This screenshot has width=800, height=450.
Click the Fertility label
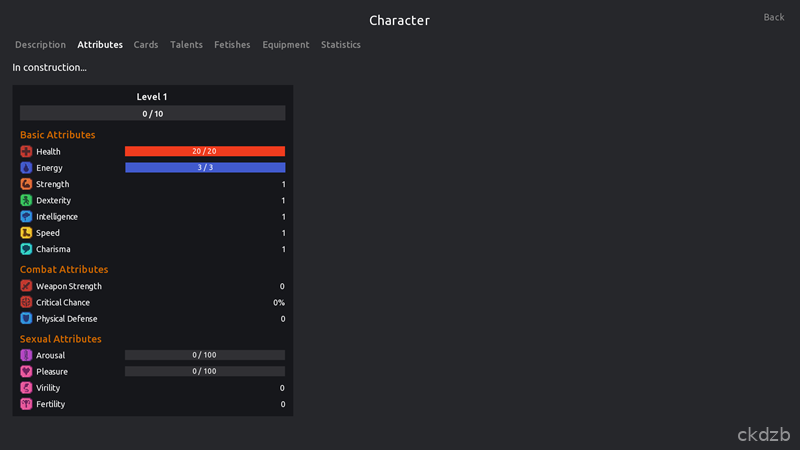[x=51, y=404]
